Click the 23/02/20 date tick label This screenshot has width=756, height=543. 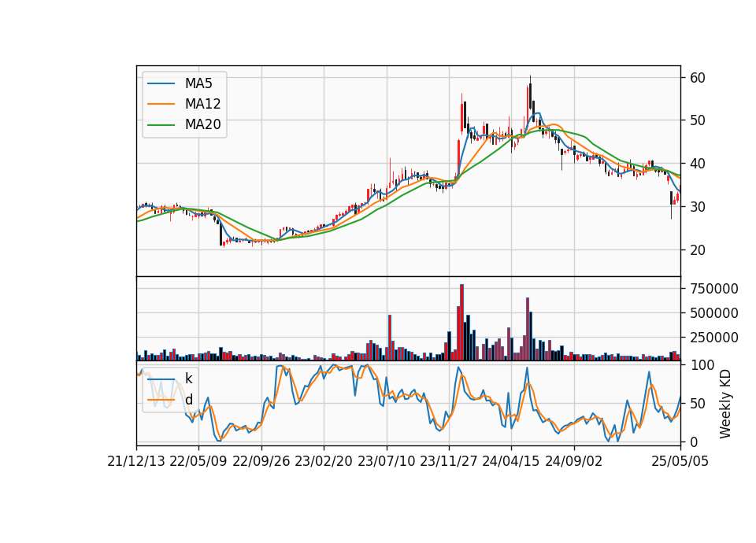324,461
